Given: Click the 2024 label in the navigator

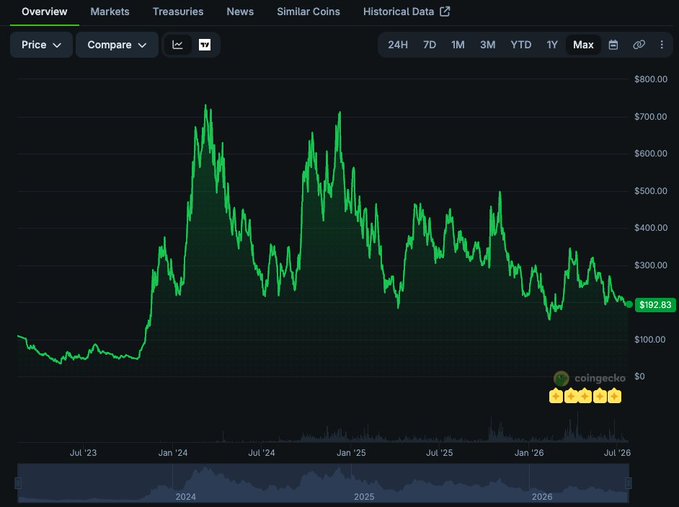Looking at the screenshot, I should pos(186,497).
